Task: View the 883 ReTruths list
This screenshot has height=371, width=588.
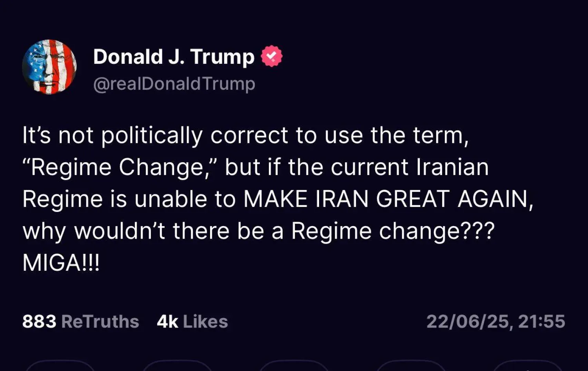Action: (81, 322)
